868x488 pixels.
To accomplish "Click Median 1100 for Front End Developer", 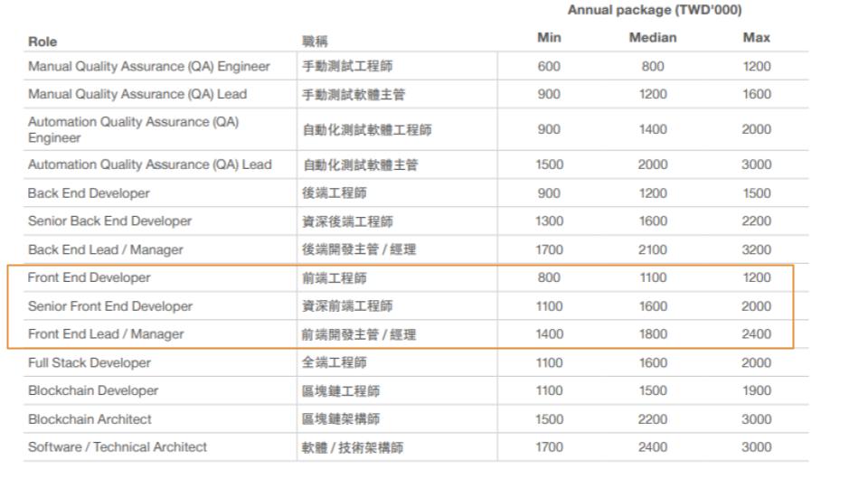I will 653,277.
